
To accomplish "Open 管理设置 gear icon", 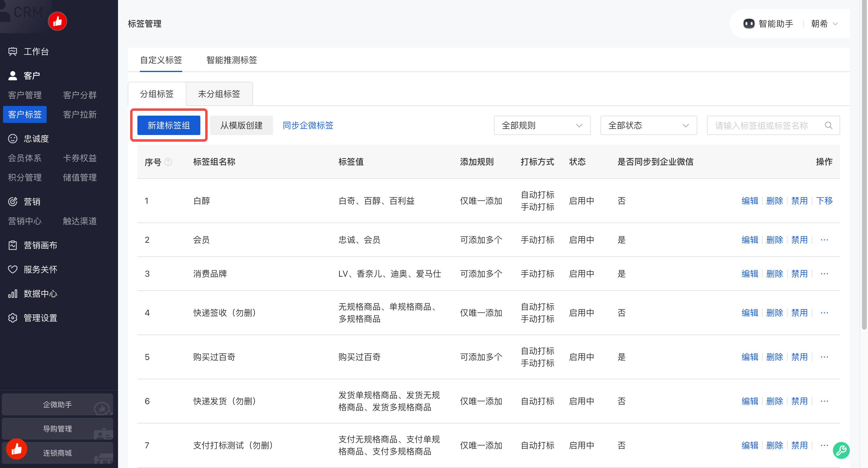I will click(12, 318).
